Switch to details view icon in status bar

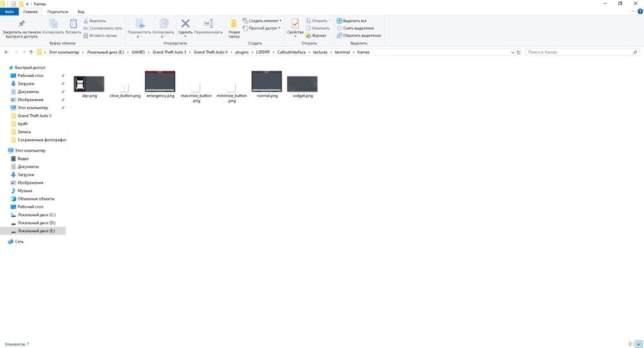632,344
